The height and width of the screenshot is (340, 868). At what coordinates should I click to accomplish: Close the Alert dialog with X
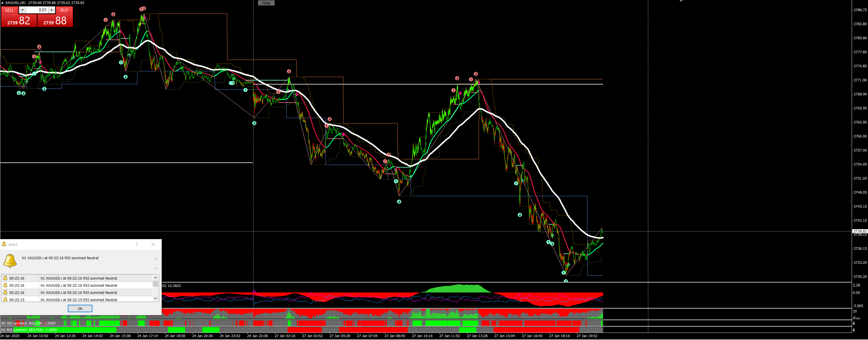pyautogui.click(x=153, y=245)
